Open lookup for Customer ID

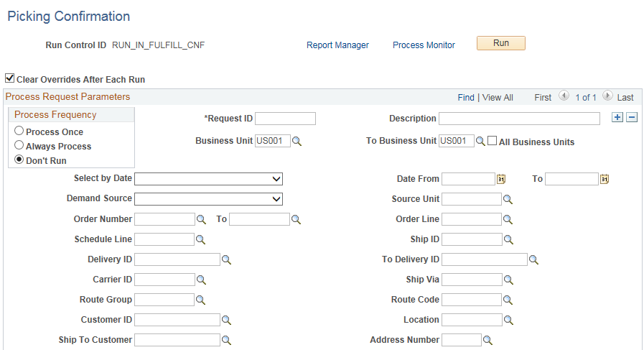pyautogui.click(x=226, y=320)
